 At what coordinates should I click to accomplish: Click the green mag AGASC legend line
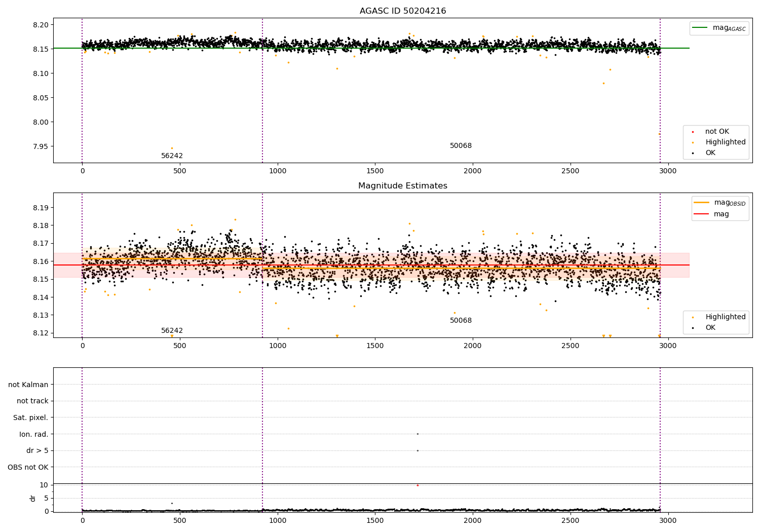click(700, 28)
